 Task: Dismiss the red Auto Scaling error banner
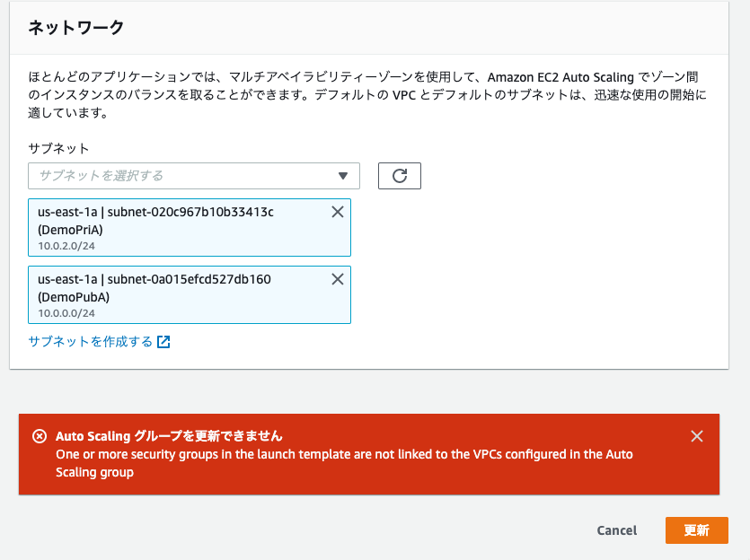click(x=697, y=436)
